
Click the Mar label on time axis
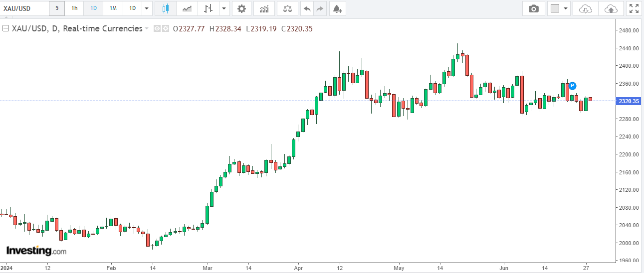[208, 268]
